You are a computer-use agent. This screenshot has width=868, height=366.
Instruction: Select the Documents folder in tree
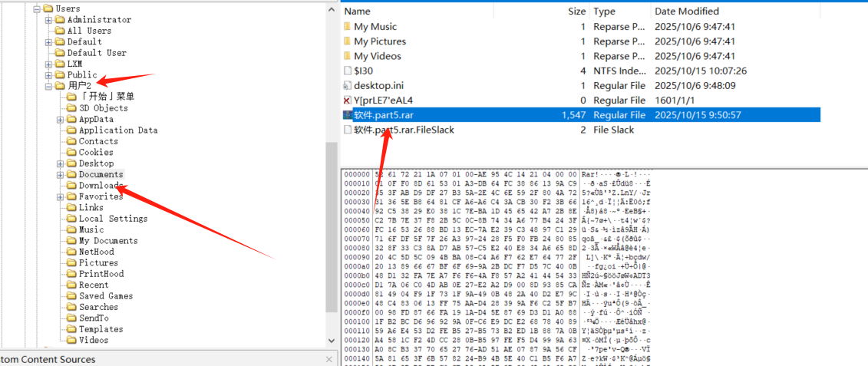point(101,175)
